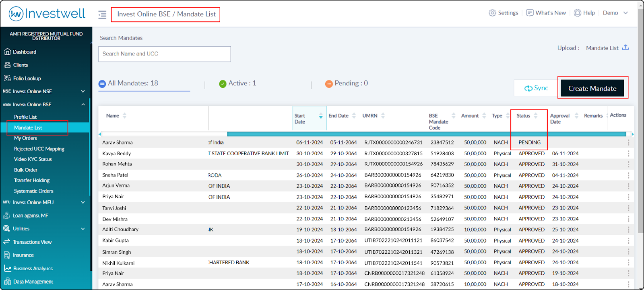Focus the Search Name and UCC field
The width and height of the screenshot is (644, 290).
(165, 54)
